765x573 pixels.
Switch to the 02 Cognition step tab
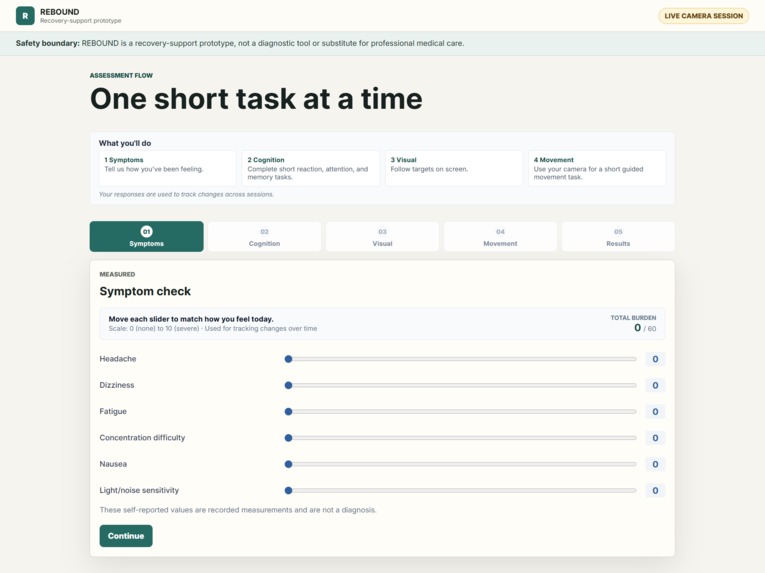pyautogui.click(x=264, y=237)
